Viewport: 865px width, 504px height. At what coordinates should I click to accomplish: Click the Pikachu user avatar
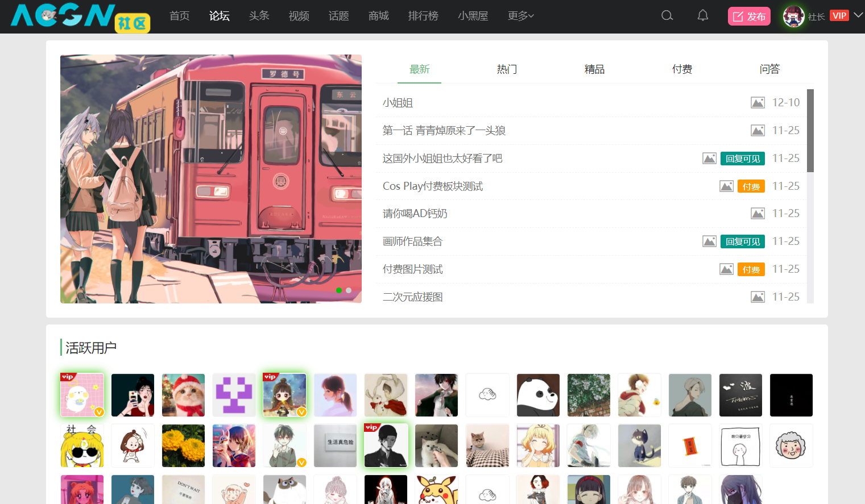pyautogui.click(x=437, y=490)
